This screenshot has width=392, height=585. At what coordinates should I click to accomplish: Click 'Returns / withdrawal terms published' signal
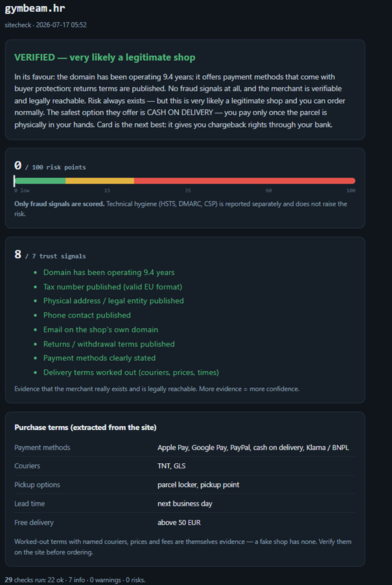[x=109, y=344]
